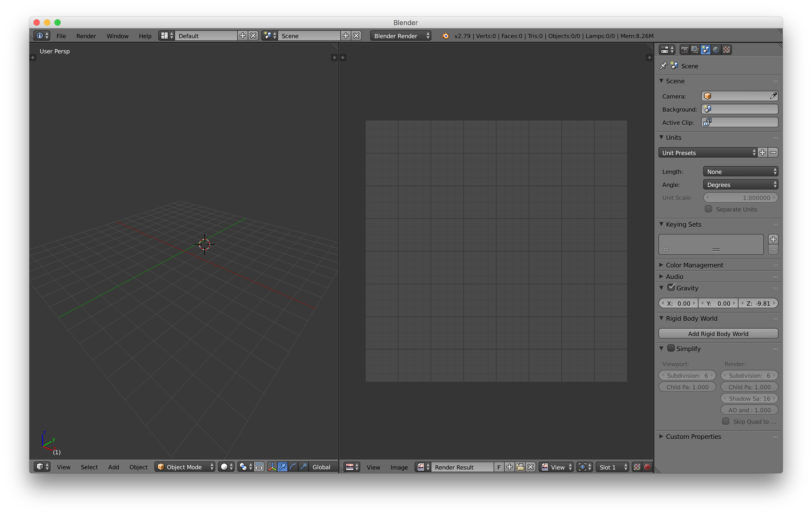Click the red record composite button
812x515 pixels.
click(647, 467)
